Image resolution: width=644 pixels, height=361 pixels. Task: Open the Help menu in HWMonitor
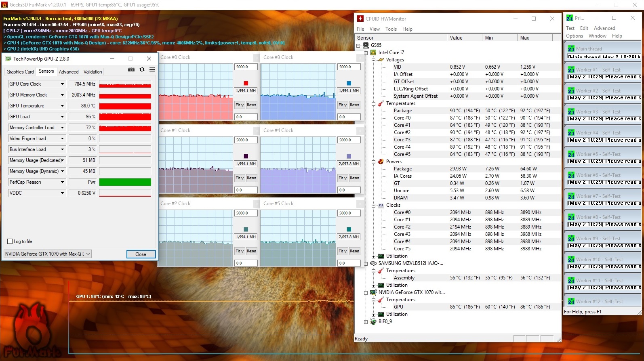tap(407, 29)
